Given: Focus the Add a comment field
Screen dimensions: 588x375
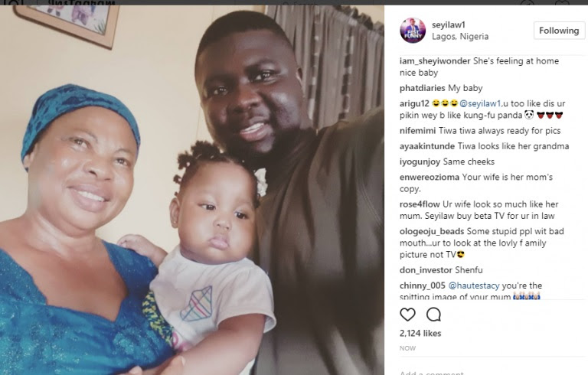Looking at the screenshot, I should [x=488, y=373].
